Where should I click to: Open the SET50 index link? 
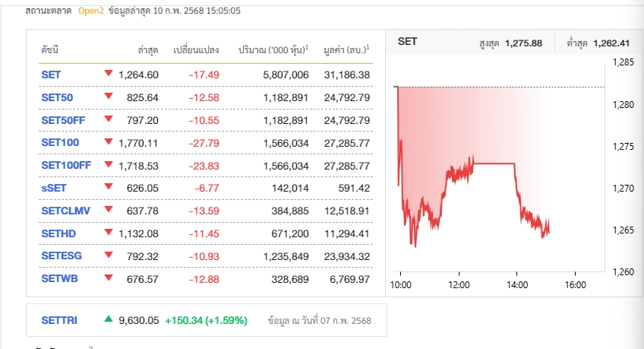(57, 97)
